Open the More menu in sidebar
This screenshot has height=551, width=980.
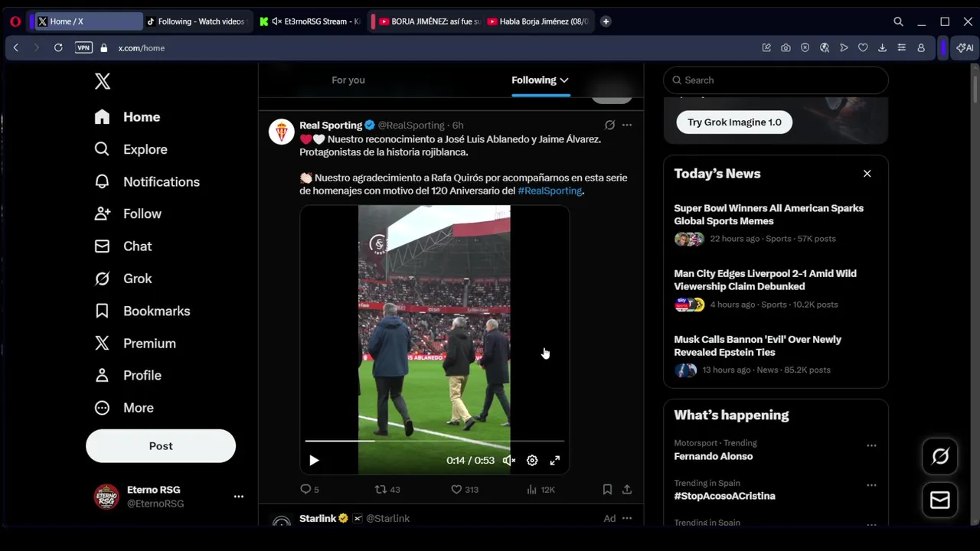coord(123,408)
